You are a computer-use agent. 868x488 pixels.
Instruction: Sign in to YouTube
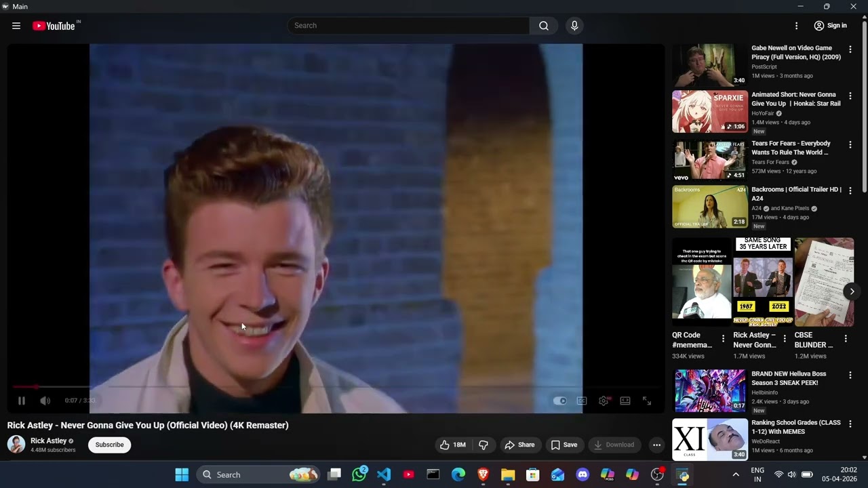tap(831, 26)
